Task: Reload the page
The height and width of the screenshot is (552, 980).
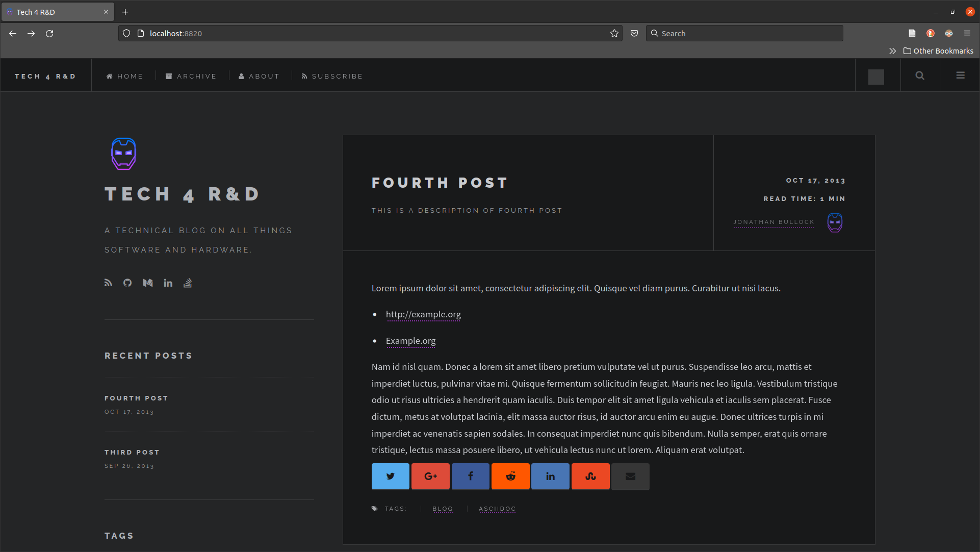Action: pyautogui.click(x=49, y=33)
